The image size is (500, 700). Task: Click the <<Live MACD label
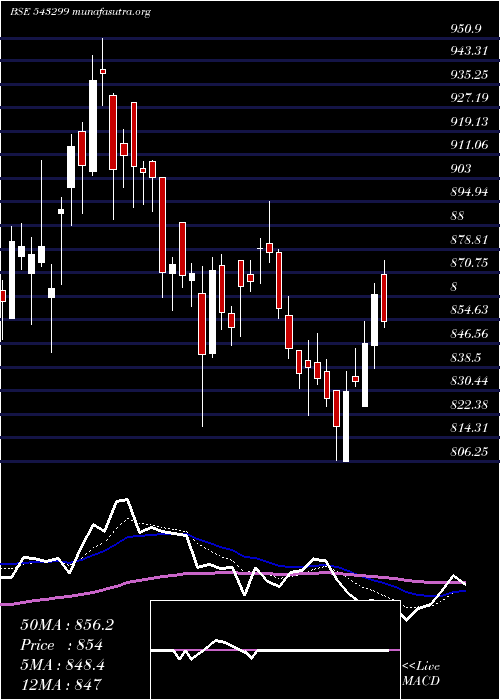(421, 674)
